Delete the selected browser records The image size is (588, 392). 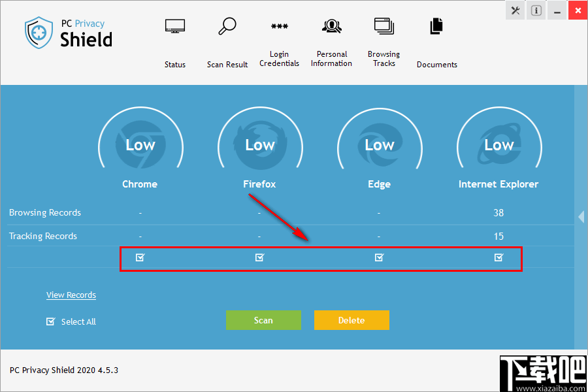[351, 320]
